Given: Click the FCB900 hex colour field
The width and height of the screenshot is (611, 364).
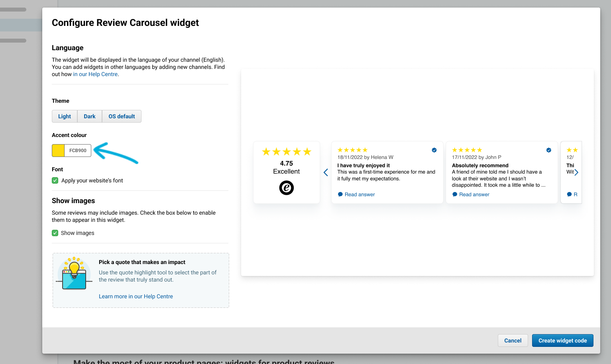Looking at the screenshot, I should 78,151.
